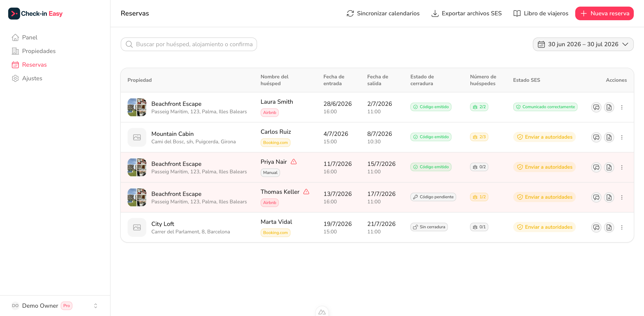
Task: Click Airbnb tag under Laura Smith
Action: pyautogui.click(x=269, y=112)
